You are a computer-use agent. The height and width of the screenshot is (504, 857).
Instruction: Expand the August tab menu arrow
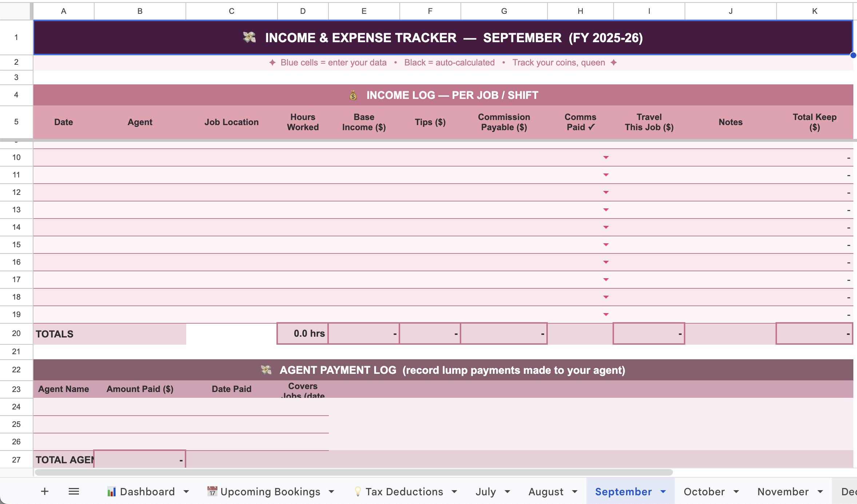575,492
